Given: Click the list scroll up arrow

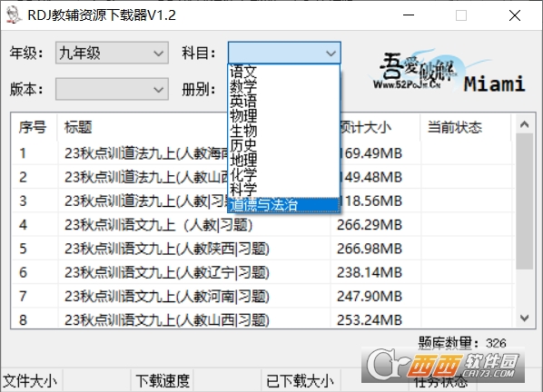Looking at the screenshot, I should (524, 124).
